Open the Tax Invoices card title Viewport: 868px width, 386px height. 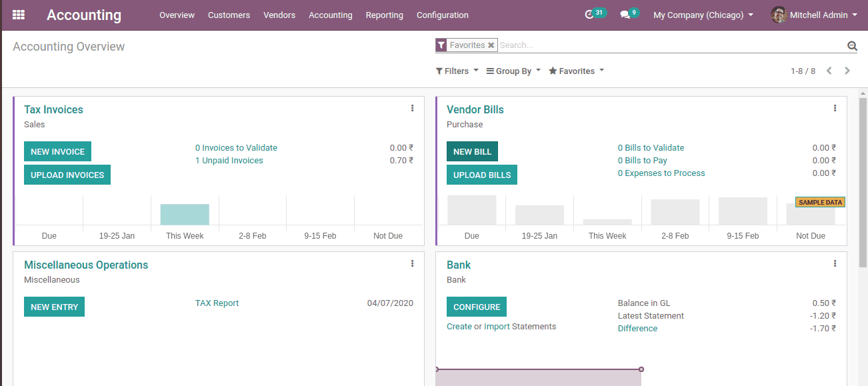coord(53,109)
